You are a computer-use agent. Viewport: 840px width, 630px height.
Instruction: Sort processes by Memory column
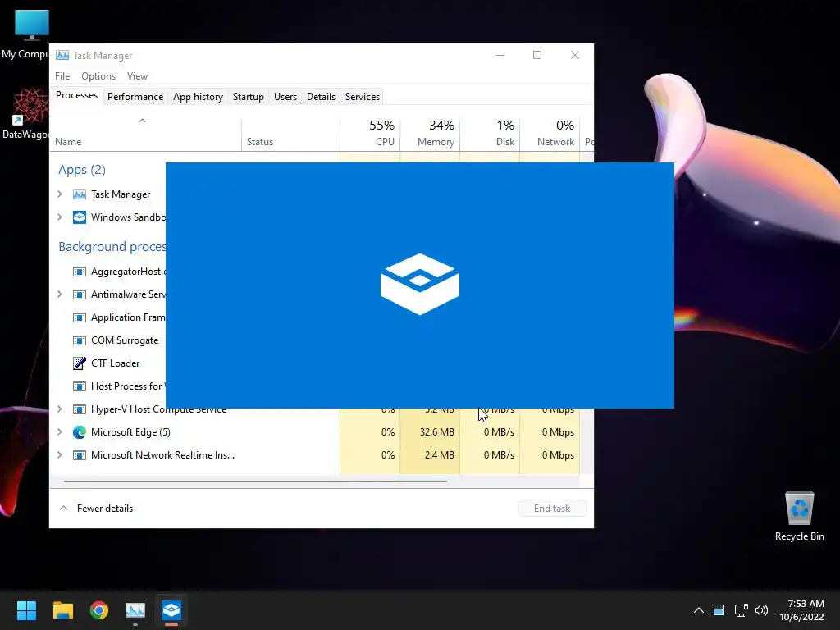point(430,134)
